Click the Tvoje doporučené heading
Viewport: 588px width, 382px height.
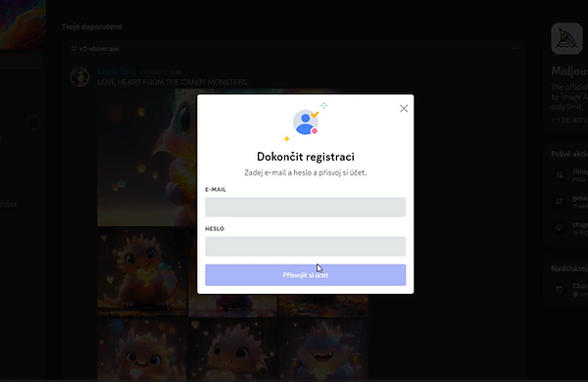tap(92, 26)
